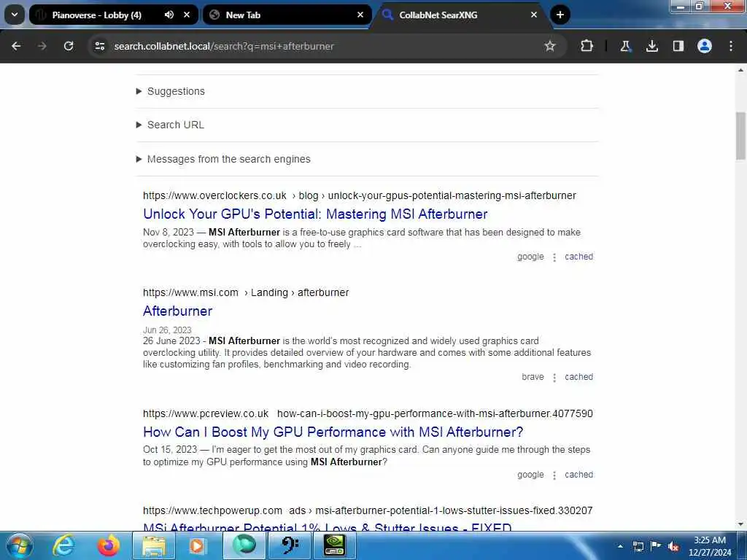Screen dimensions: 747x560
Task: Open the Extensions puzzle icon
Action: tap(587, 46)
